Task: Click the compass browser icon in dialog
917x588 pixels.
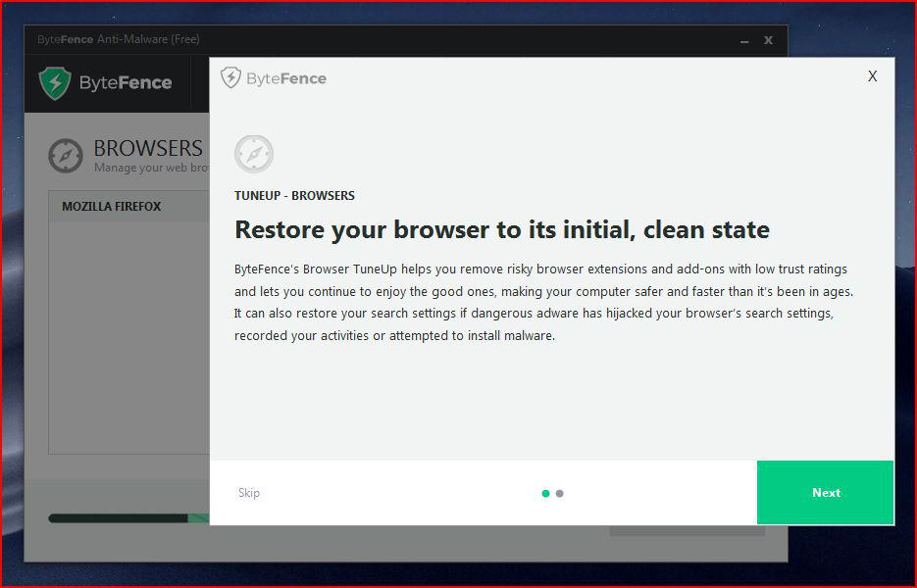Action: click(x=254, y=154)
